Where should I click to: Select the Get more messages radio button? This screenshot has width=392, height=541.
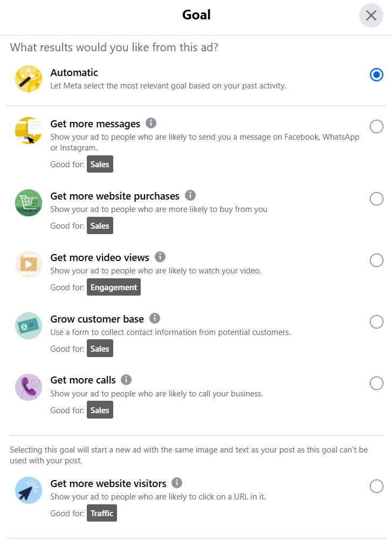pyautogui.click(x=377, y=127)
